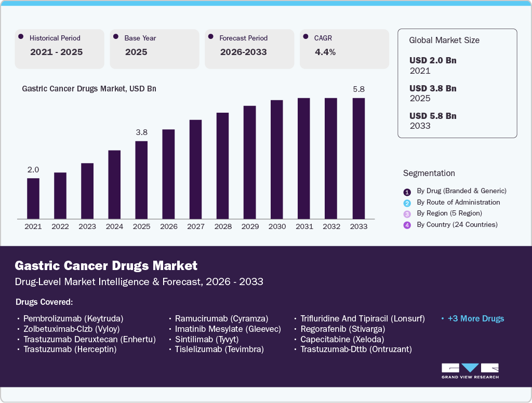
Task: Select the 2027 bar in the chart
Action: 196,169
